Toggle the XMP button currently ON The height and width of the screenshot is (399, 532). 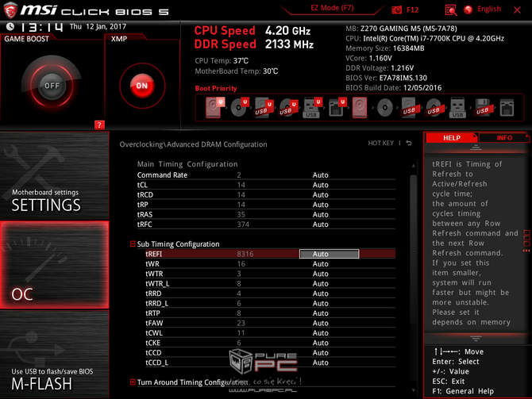point(142,86)
